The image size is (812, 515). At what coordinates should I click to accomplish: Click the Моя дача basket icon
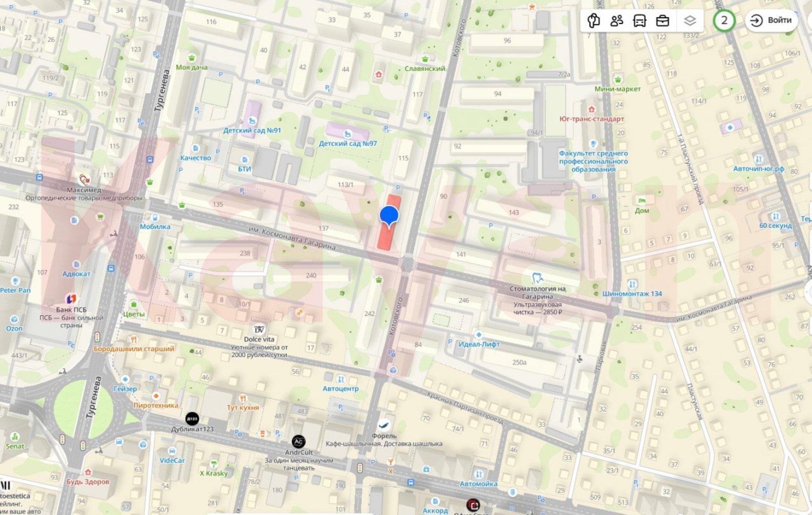click(192, 58)
